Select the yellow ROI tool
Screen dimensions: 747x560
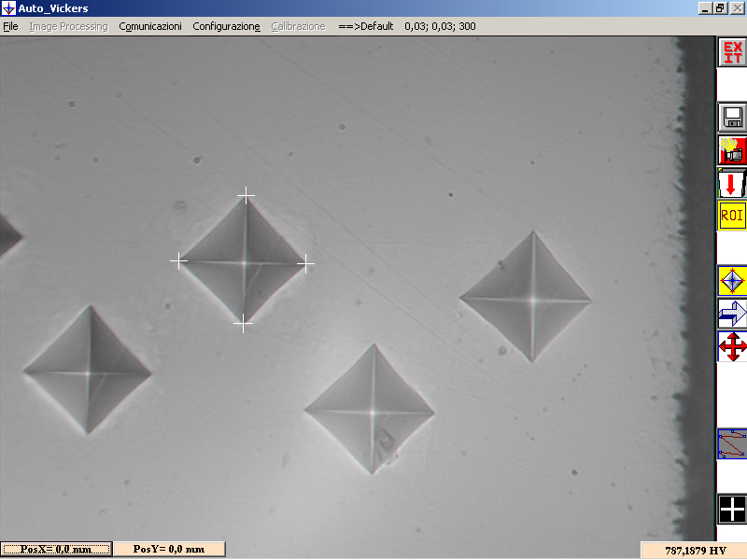point(732,216)
